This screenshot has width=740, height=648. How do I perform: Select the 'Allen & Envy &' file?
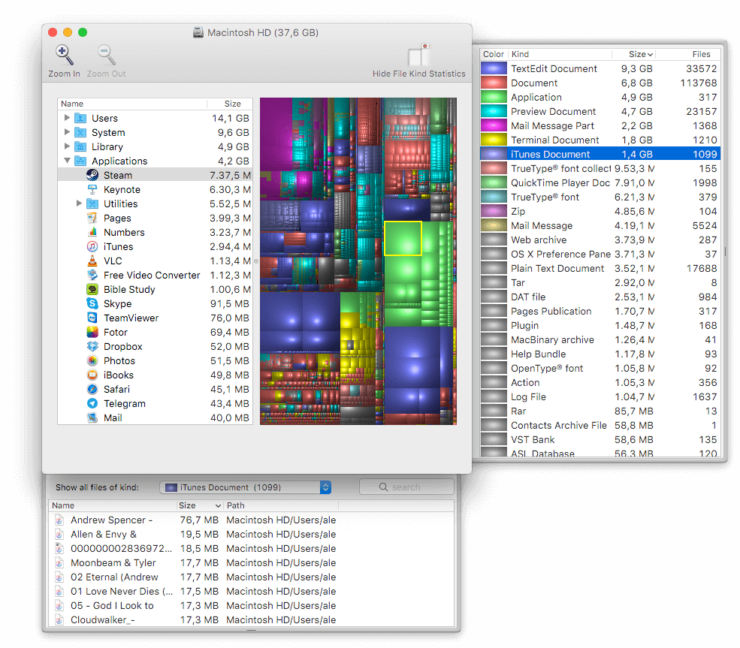coord(252,534)
